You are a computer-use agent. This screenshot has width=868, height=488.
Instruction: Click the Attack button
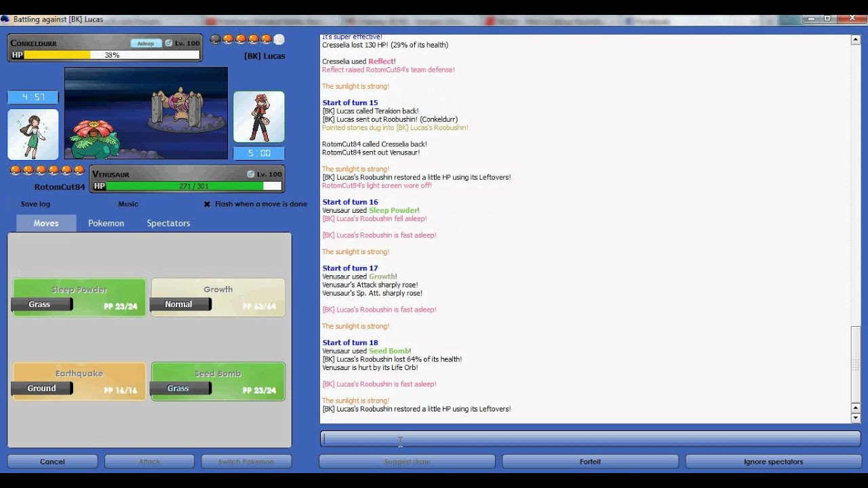[x=149, y=462]
